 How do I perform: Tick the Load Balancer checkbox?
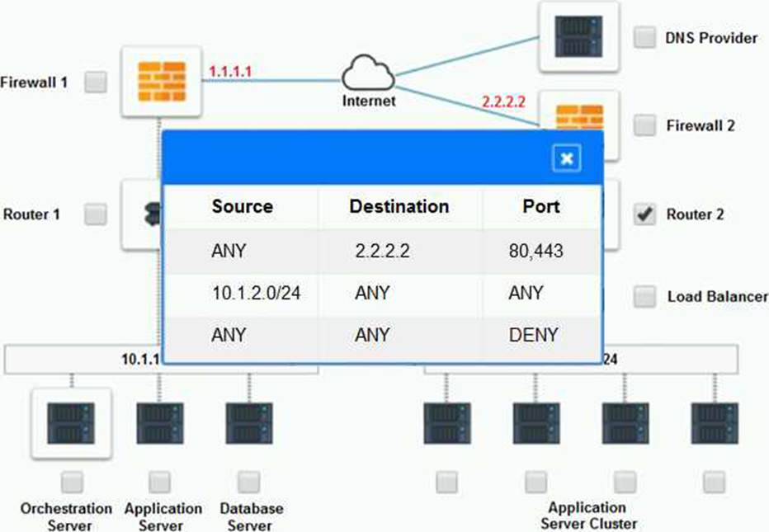(644, 296)
